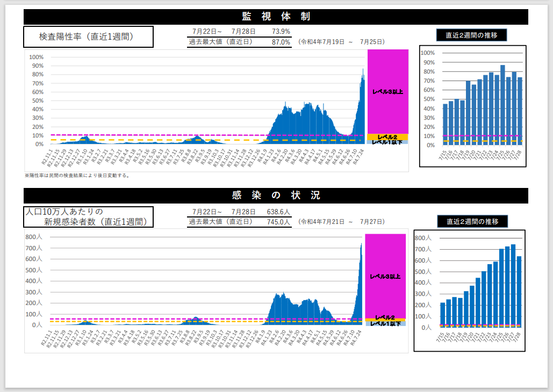Select the 73.9% positivity rate value

[281, 31]
